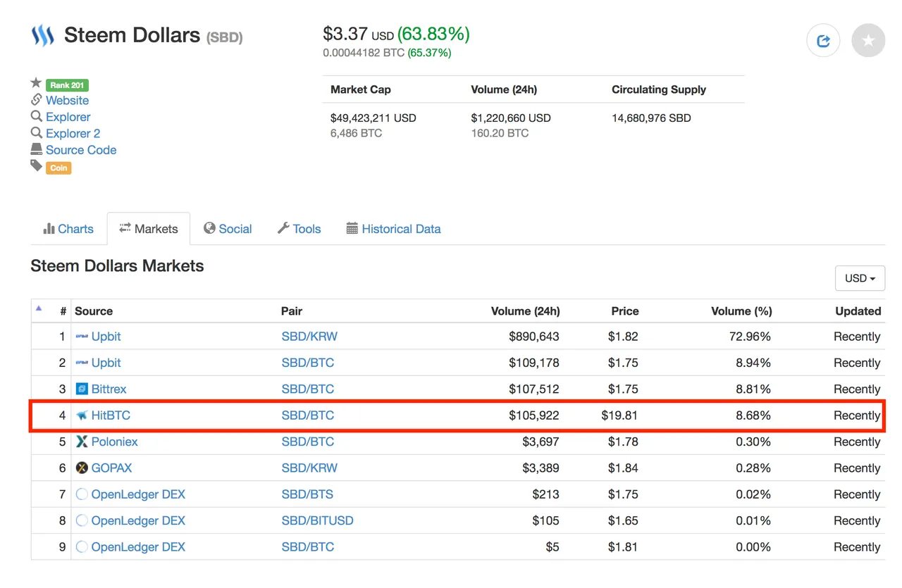Select the Markets tab
This screenshot has width=902, height=588.
(x=149, y=229)
